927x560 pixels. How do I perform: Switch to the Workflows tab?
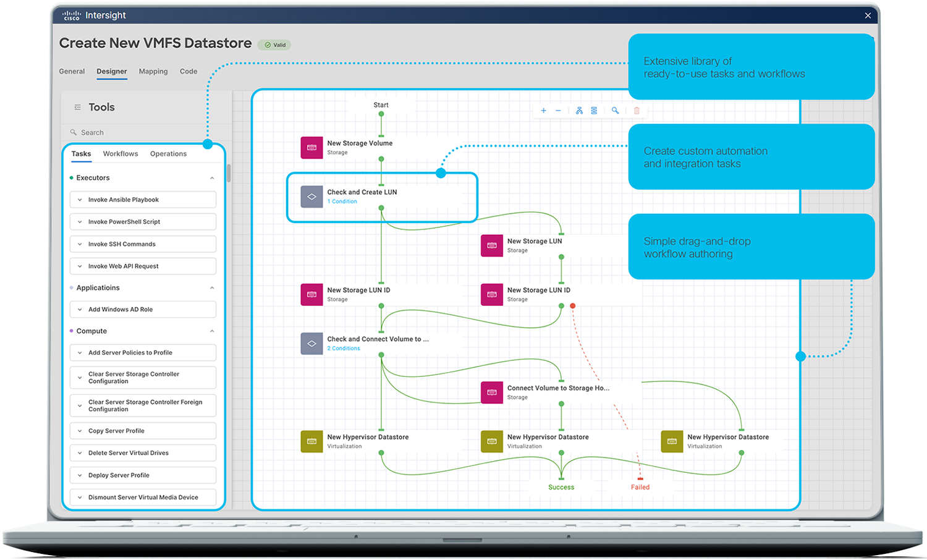[x=121, y=154]
